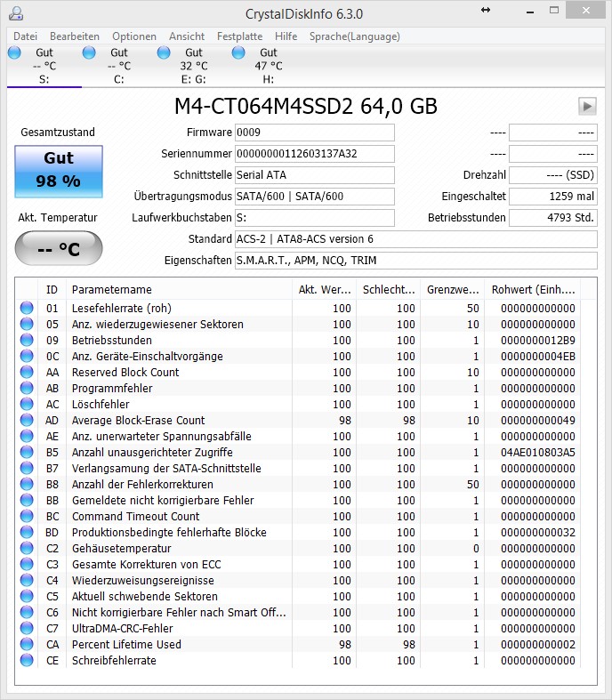The height and width of the screenshot is (700, 612).
Task: Click raw value 000000000032
Action: pyautogui.click(x=538, y=532)
